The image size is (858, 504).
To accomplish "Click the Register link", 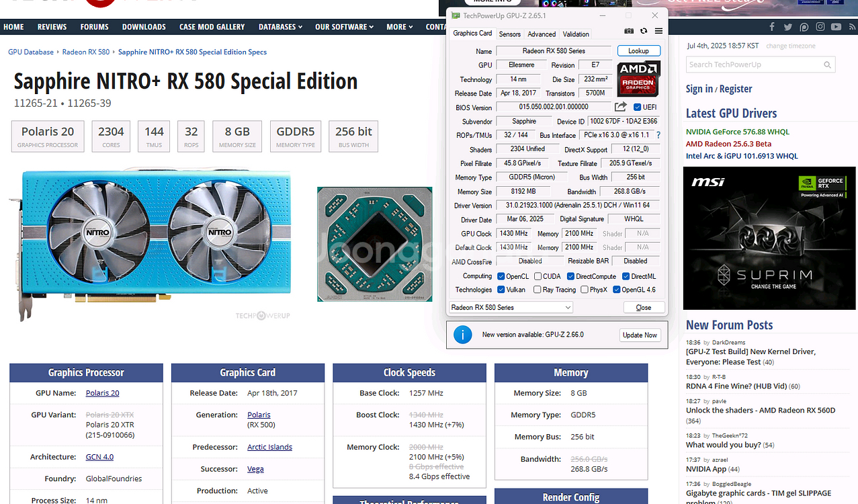I will (736, 89).
